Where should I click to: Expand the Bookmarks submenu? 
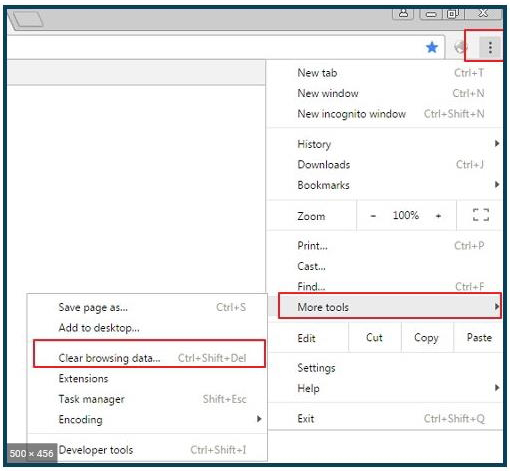click(385, 185)
